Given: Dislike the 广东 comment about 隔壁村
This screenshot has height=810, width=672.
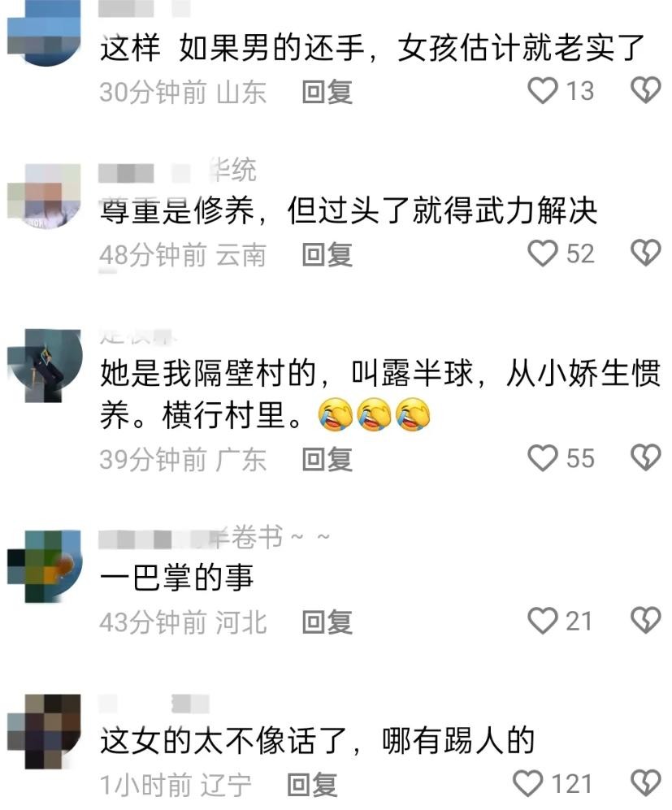Looking at the screenshot, I should coord(646,457).
